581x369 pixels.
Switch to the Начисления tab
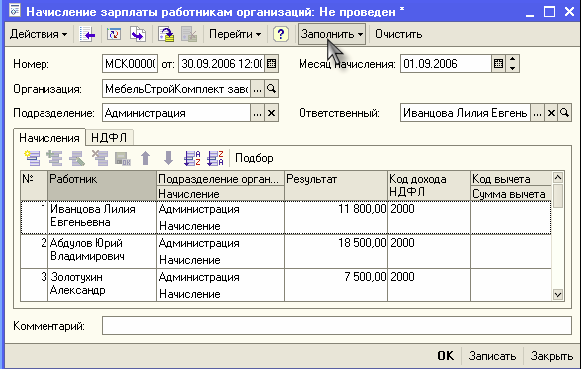[x=49, y=138]
